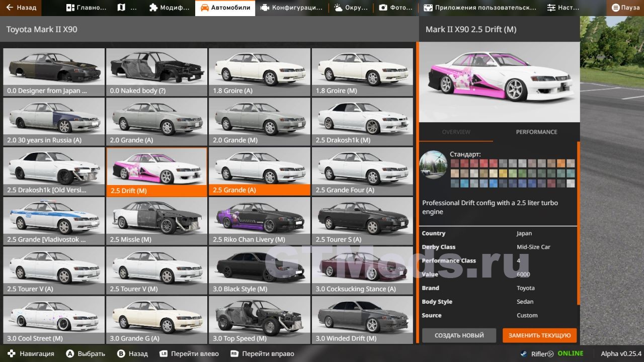Screen dimensions: 644x362
Task: Open the Наст... settings tab
Action: 563,8
